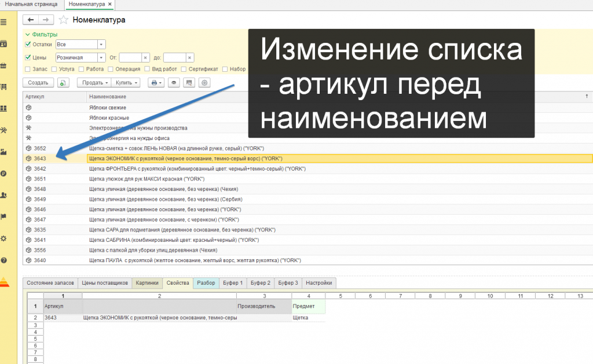Image resolution: width=593 pixels, height=364 pixels.
Task: Open the price type dropdown Розничная
Action: coord(101,57)
